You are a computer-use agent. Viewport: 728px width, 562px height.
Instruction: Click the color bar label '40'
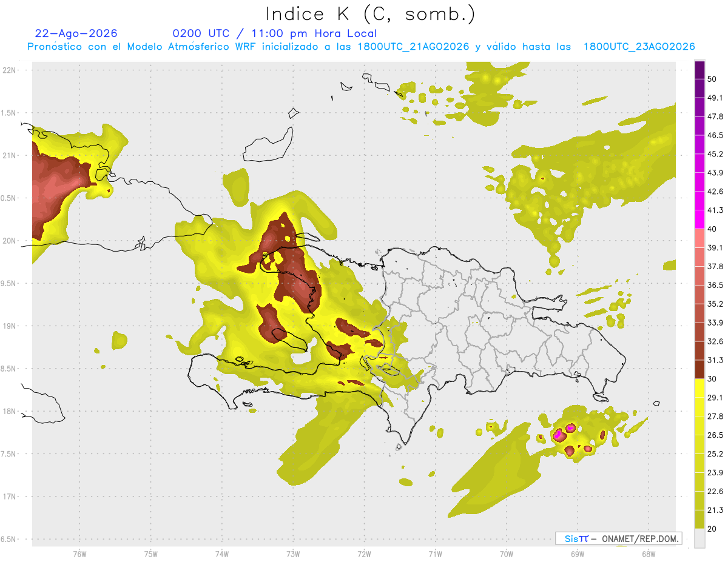713,229
